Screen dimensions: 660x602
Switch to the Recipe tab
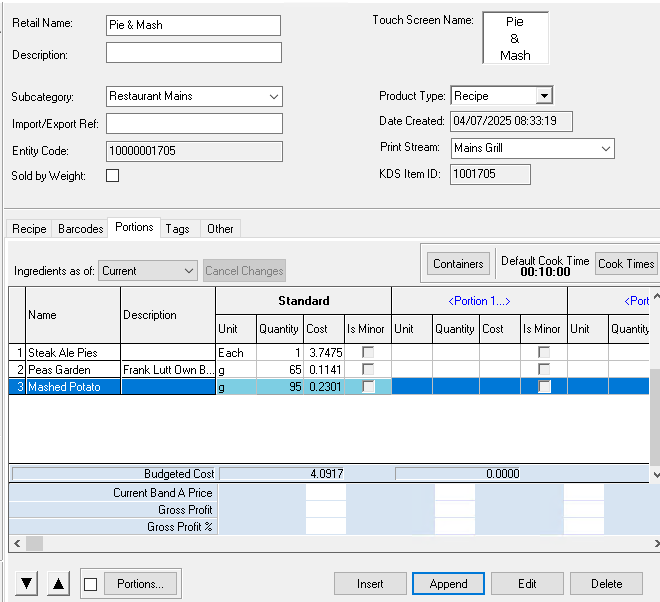pos(29,229)
